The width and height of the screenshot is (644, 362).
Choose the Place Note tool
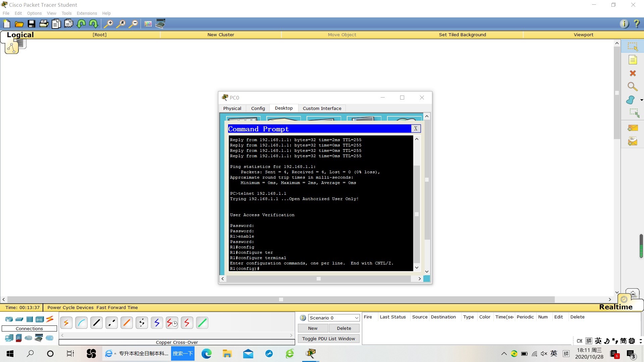click(633, 60)
